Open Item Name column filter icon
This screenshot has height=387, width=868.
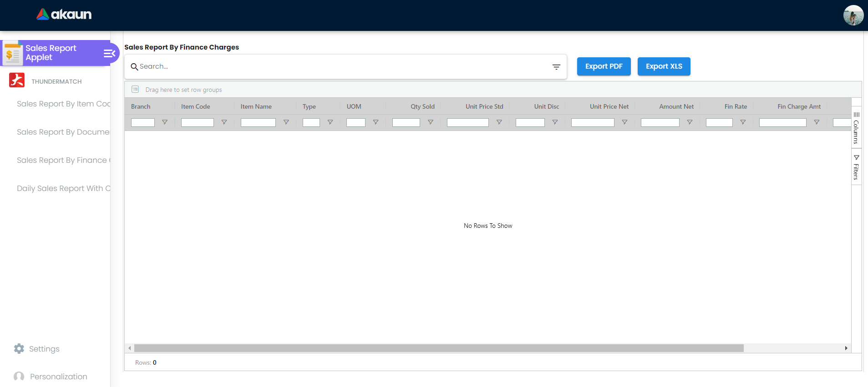(x=286, y=122)
